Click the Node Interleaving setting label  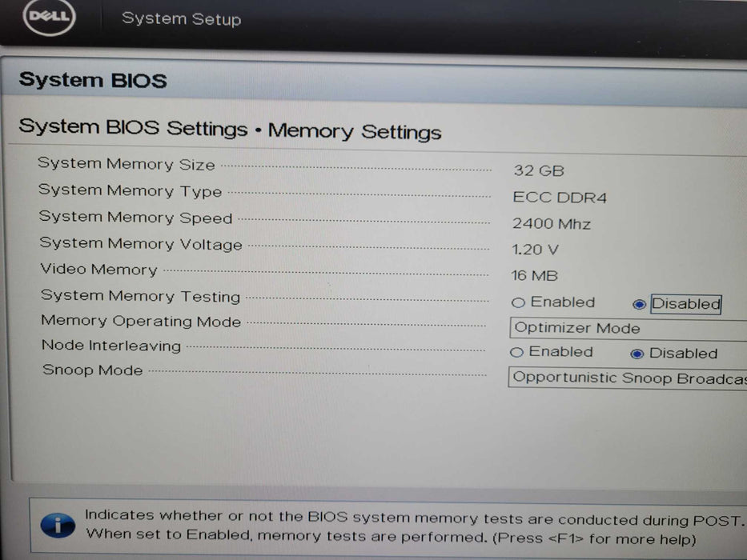pos(111,346)
